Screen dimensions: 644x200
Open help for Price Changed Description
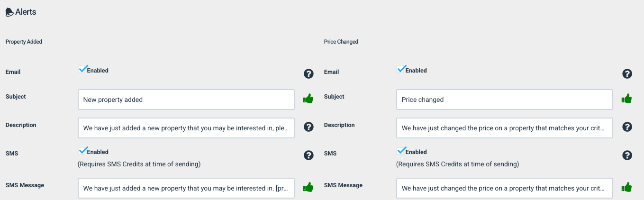[x=627, y=127]
